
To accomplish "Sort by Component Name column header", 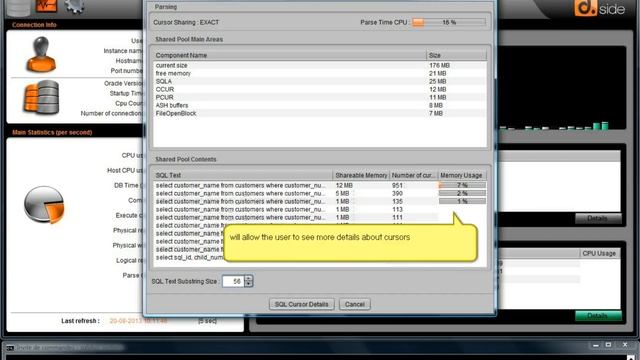I will tap(290, 55).
